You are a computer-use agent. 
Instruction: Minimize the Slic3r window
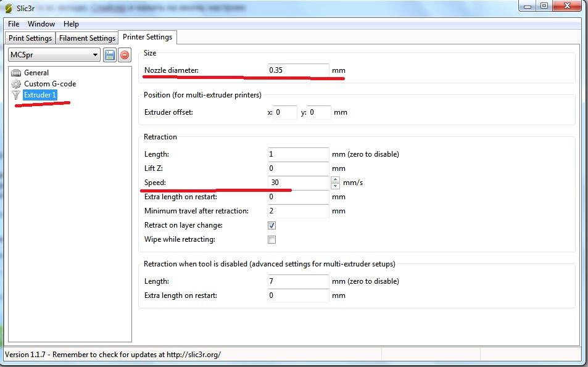[x=528, y=6]
